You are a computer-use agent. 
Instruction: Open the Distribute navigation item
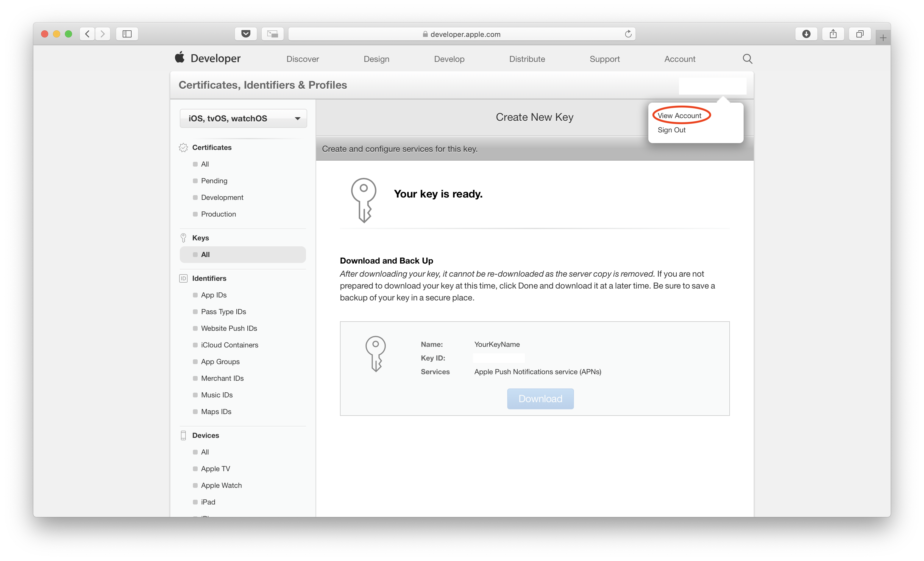527,59
